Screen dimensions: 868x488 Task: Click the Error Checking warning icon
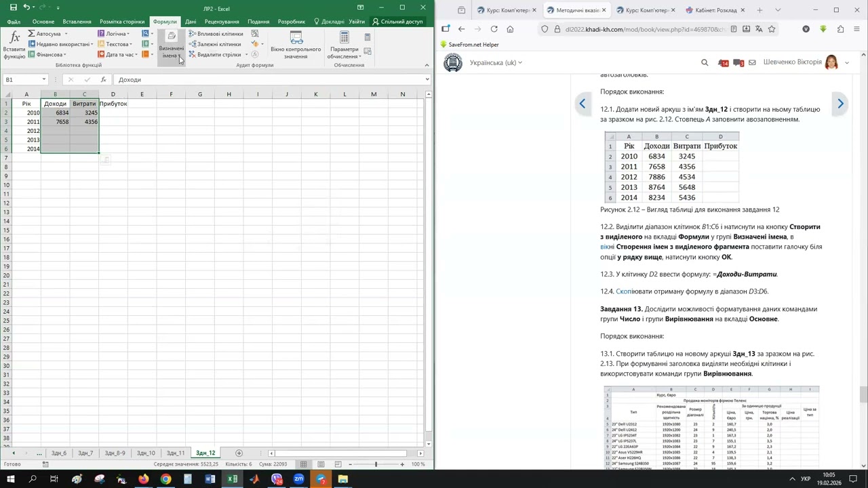255,44
